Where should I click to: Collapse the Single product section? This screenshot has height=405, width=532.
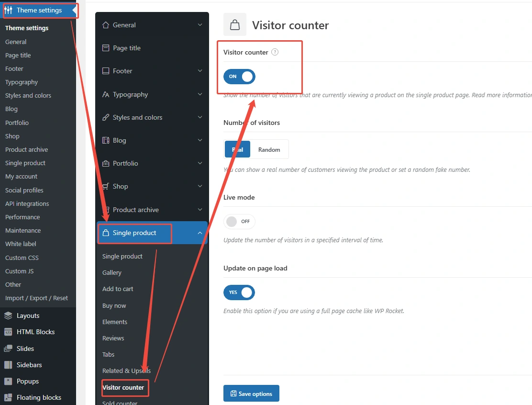coord(200,233)
